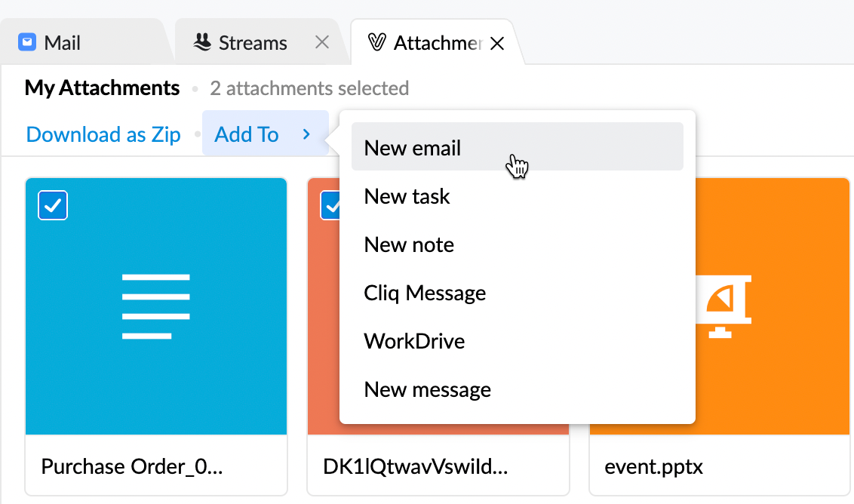Pick Cliq Message from Add To menu

[425, 293]
